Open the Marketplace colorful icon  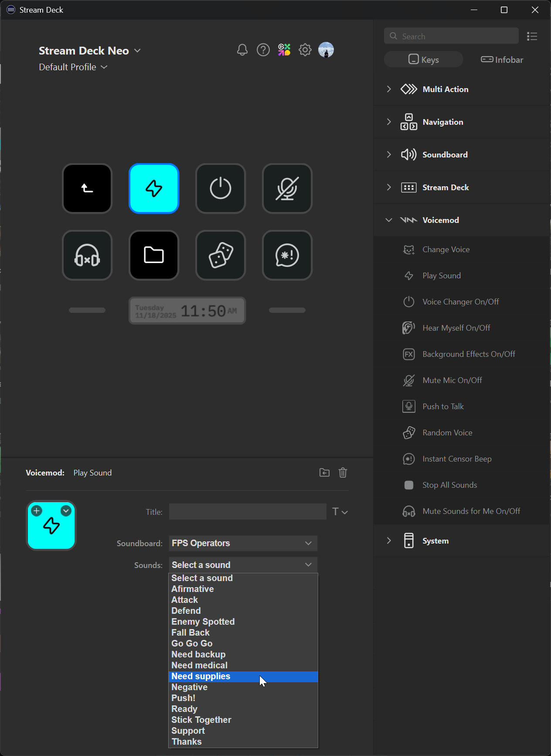coord(284,50)
